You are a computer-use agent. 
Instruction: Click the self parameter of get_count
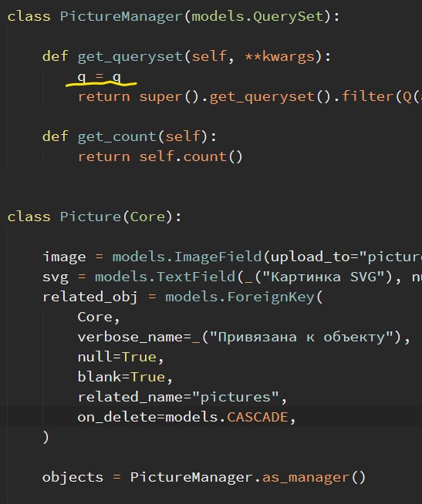click(x=183, y=137)
